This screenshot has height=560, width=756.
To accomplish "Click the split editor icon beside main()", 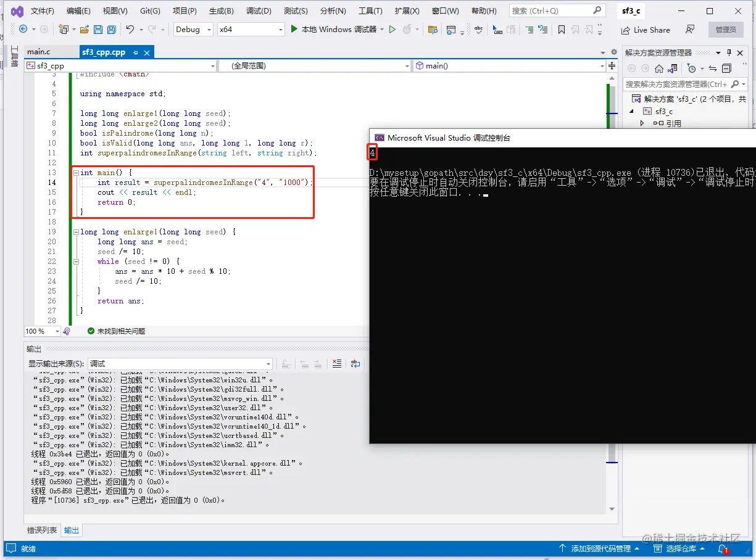I will point(612,65).
